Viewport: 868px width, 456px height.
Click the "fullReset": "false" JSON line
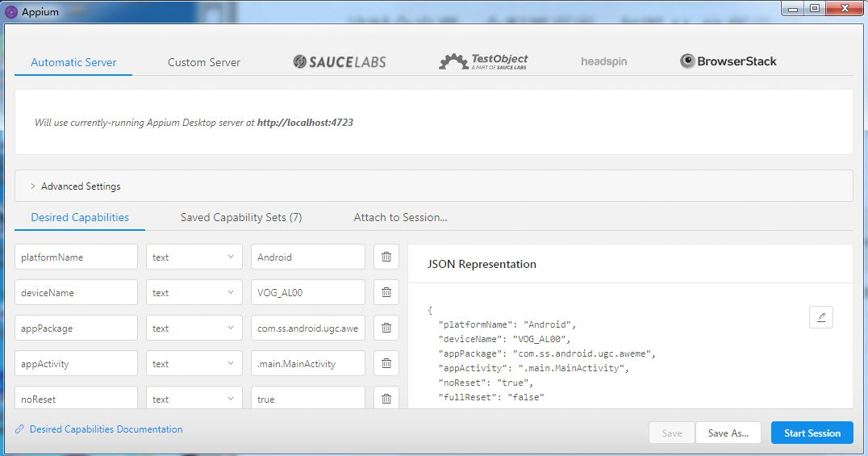(x=491, y=397)
